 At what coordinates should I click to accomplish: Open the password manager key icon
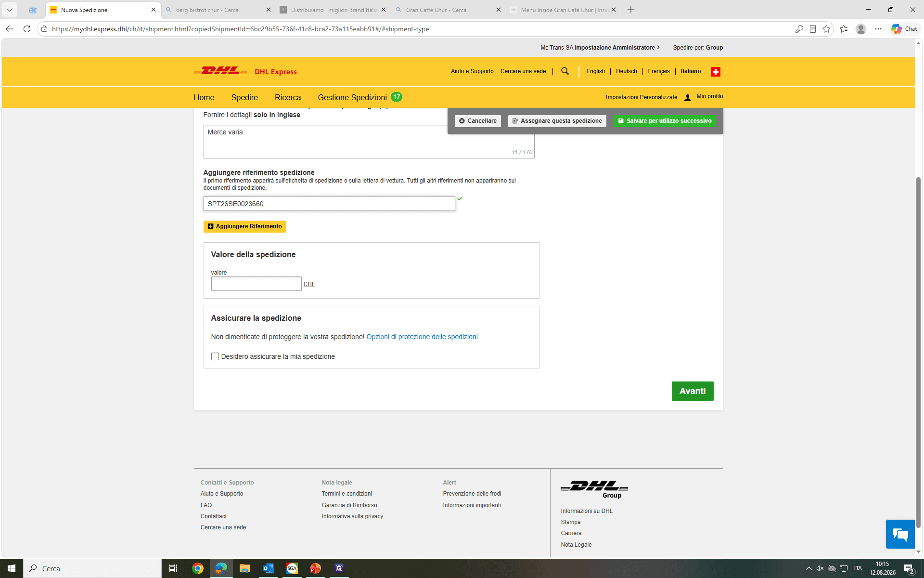pos(799,29)
